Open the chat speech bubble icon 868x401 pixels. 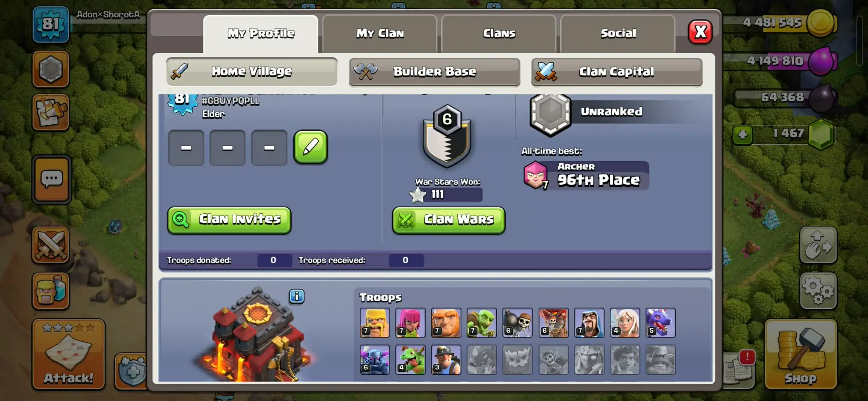51,179
